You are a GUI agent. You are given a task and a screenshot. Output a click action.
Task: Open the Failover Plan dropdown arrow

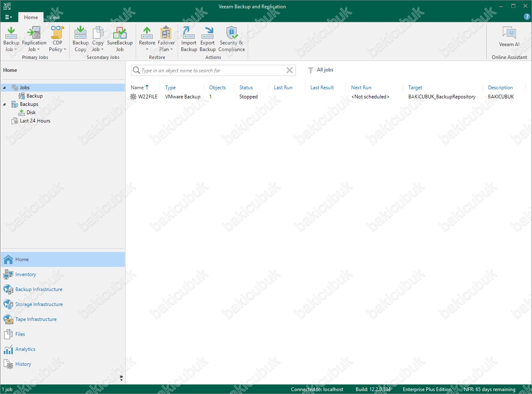(x=171, y=49)
